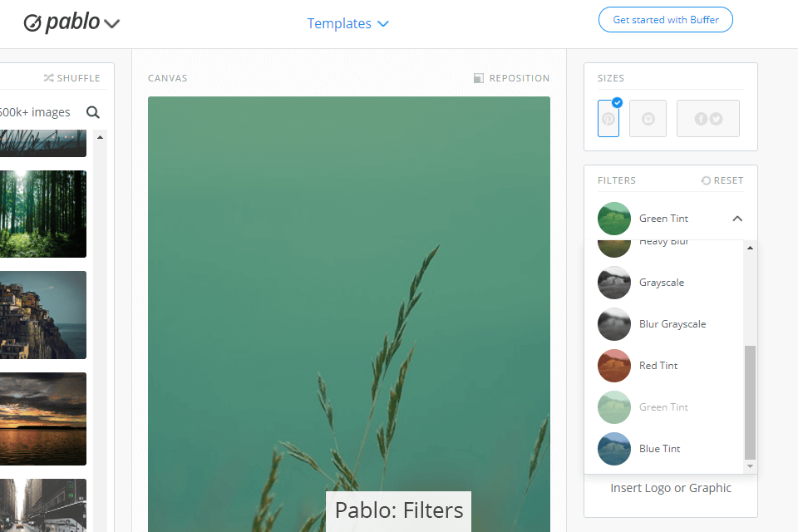This screenshot has height=532, width=798.
Task: Click Insert Logo or Graphic
Action: [x=671, y=488]
